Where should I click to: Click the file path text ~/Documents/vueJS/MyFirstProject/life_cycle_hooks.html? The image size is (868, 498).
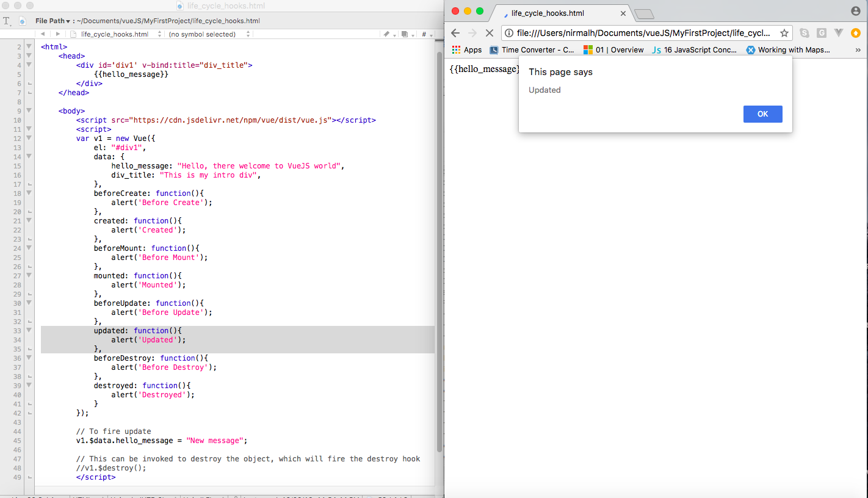click(168, 21)
